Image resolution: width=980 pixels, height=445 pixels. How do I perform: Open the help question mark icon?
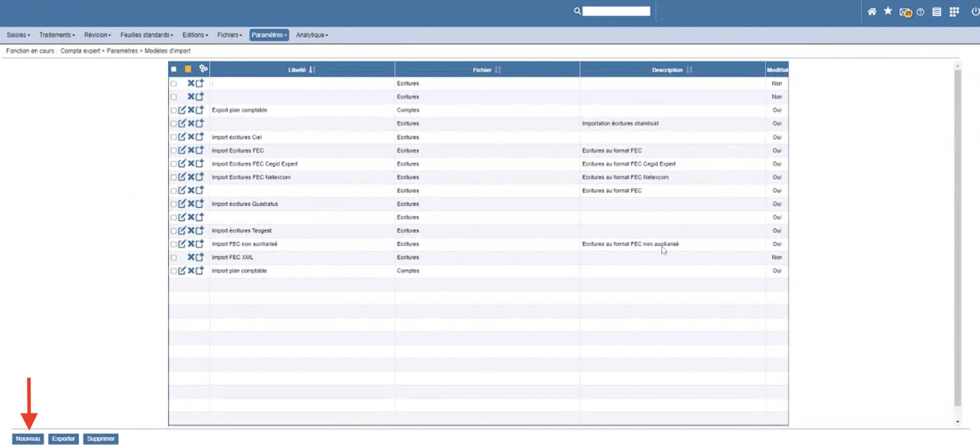pos(920,12)
